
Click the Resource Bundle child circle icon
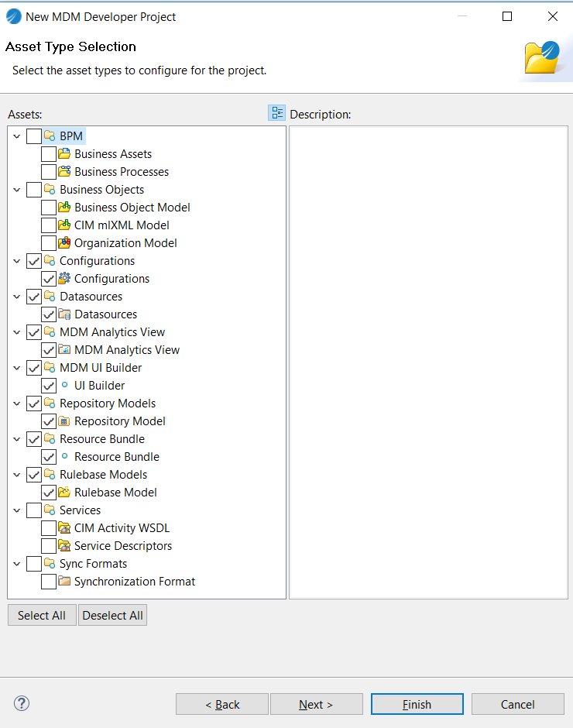coord(64,456)
